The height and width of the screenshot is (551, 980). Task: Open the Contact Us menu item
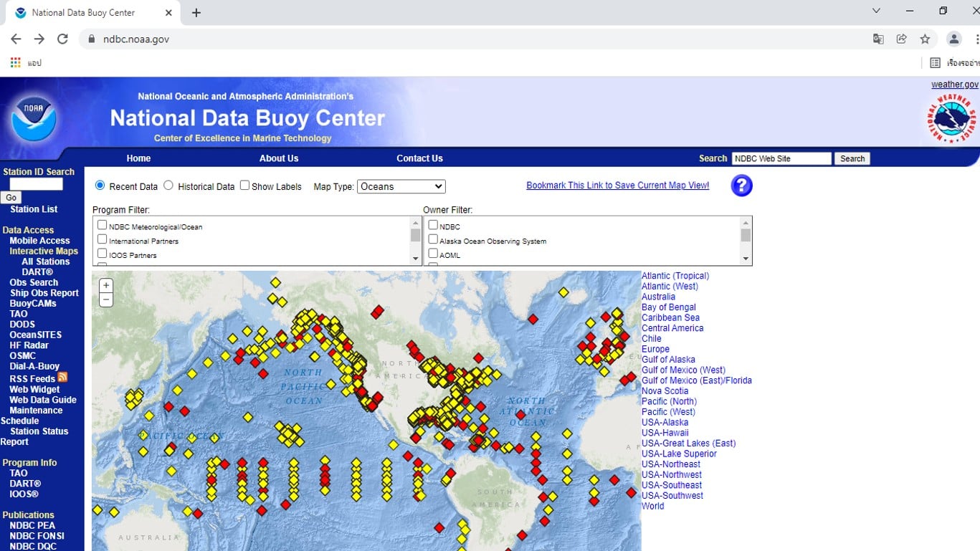tap(419, 158)
